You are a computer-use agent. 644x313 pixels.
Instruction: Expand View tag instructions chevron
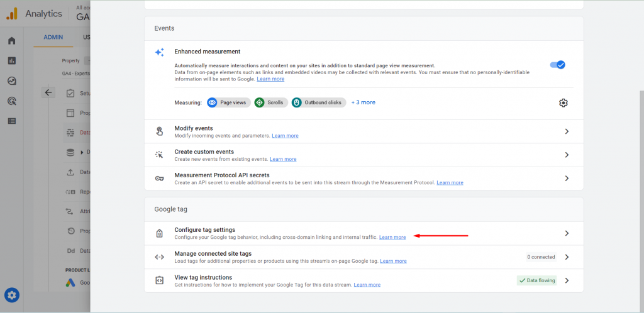pos(567,280)
